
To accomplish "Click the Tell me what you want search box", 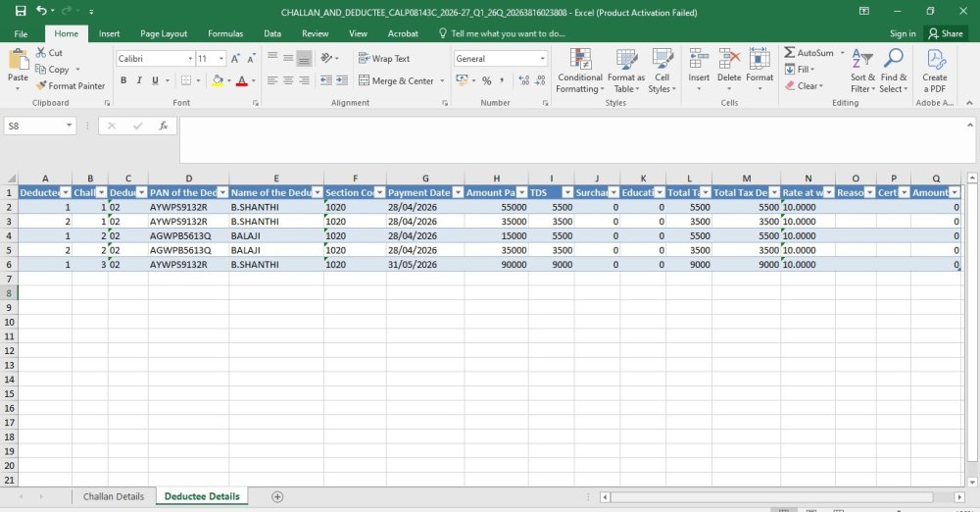I will 503,33.
